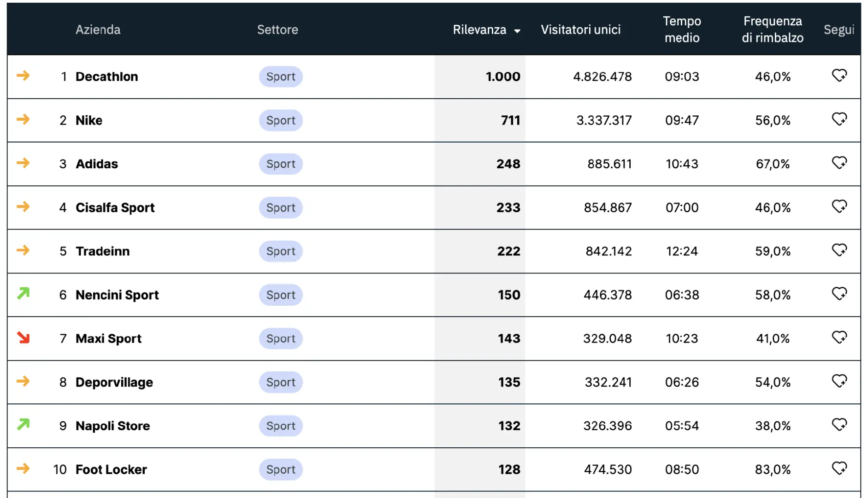Open the Nencini Sport company link
The image size is (868, 498).
117,295
